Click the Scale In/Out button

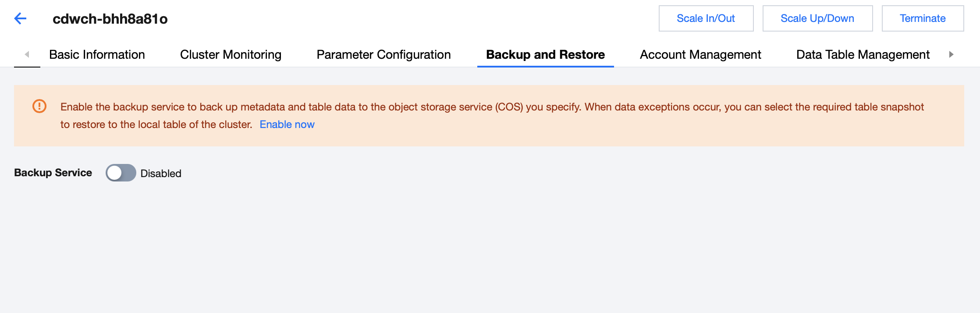pyautogui.click(x=706, y=18)
